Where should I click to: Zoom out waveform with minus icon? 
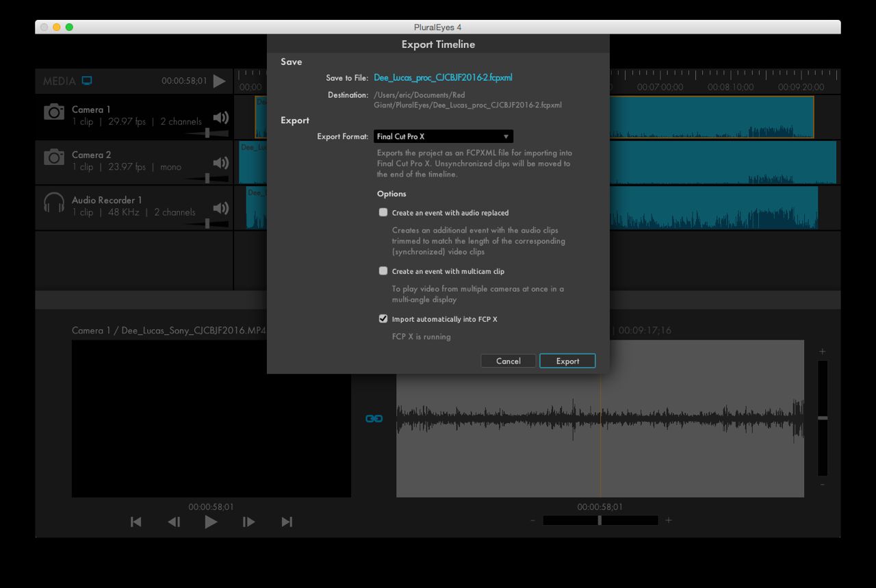532,520
